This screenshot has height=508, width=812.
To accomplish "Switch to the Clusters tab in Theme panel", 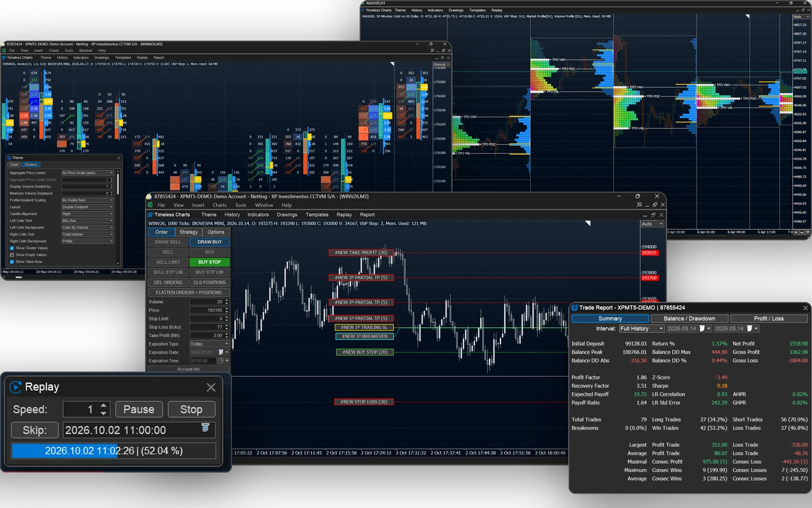I will tap(31, 165).
